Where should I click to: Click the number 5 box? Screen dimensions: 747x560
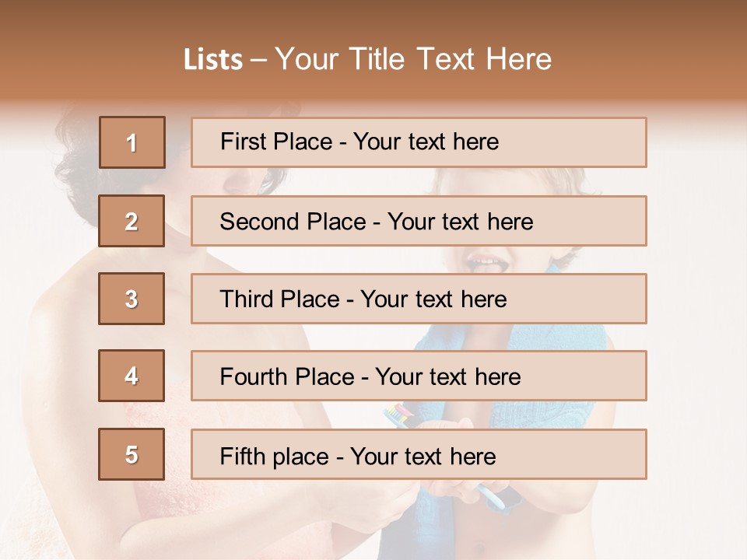(x=132, y=454)
